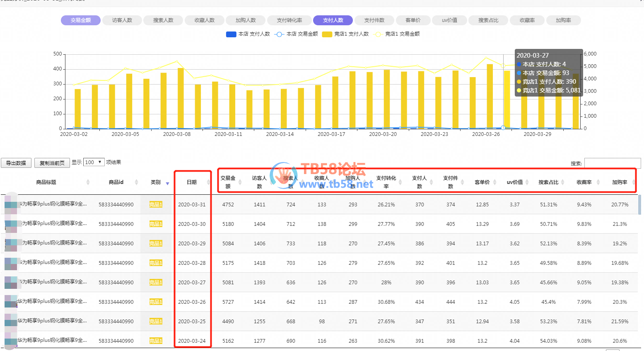Sort rows using the 日期 sort icon

pos(208,182)
